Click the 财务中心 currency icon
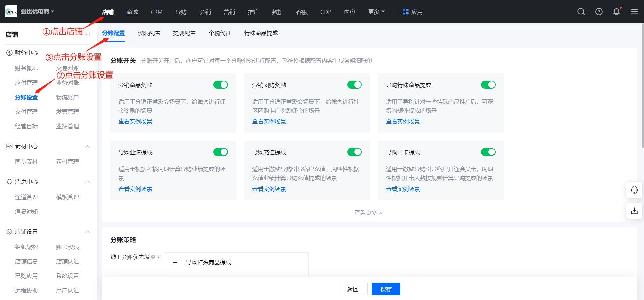This screenshot has width=644, height=300. point(9,53)
